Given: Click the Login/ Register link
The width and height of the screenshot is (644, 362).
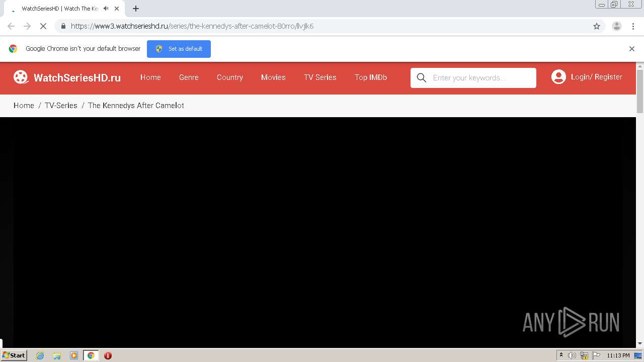Looking at the screenshot, I should tap(596, 77).
